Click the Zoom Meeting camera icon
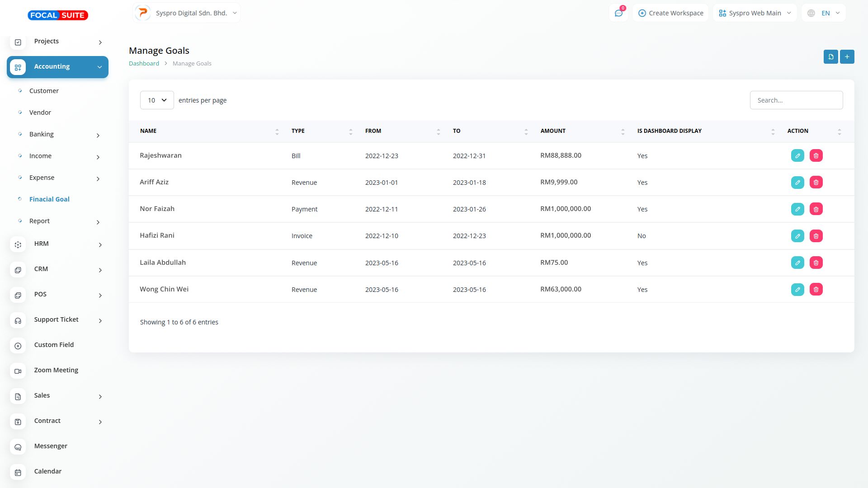This screenshot has width=868, height=488. pyautogui.click(x=18, y=371)
